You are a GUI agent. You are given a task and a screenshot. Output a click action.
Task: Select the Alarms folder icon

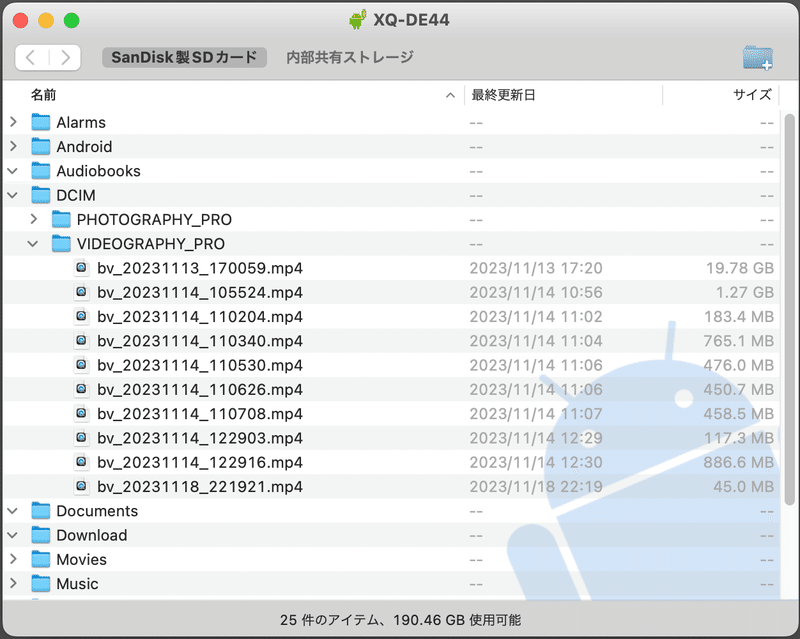(x=41, y=122)
